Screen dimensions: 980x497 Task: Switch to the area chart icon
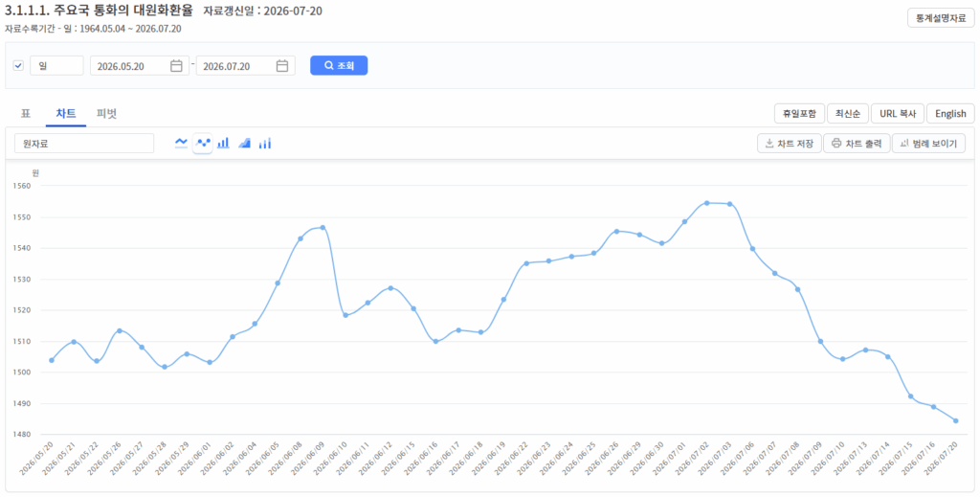[x=244, y=143]
